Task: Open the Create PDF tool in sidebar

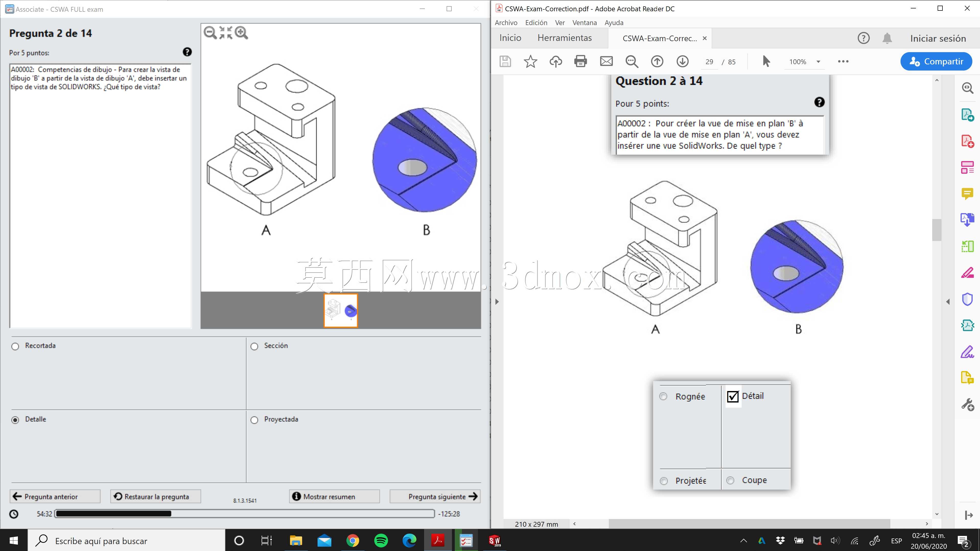Action: tap(967, 141)
